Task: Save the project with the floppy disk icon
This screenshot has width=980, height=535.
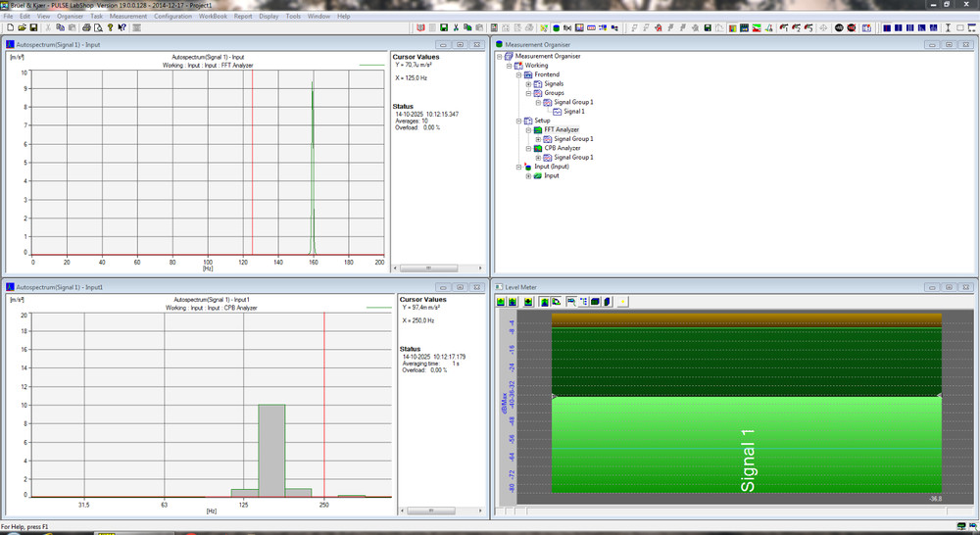Action: click(33, 27)
